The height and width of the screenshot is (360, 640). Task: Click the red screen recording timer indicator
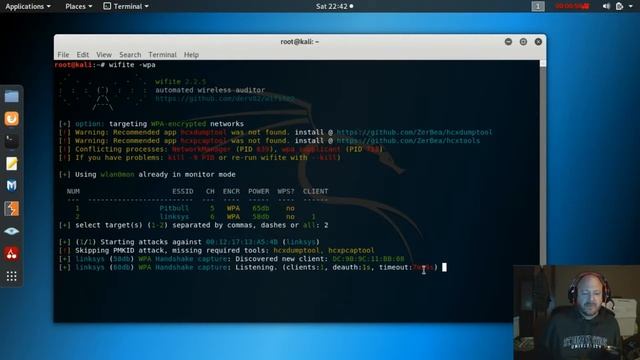[x=572, y=6]
